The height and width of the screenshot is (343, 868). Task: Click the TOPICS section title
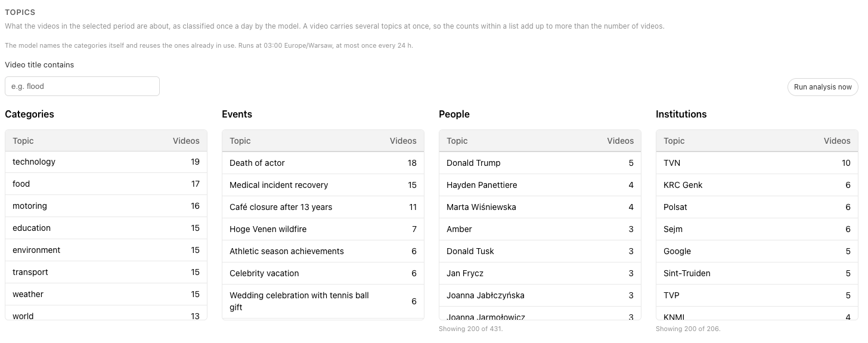click(20, 12)
